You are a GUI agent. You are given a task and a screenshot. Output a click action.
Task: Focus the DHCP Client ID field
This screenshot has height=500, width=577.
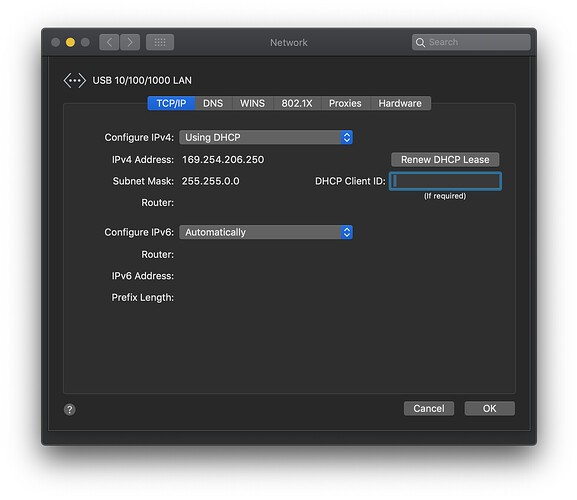pos(445,181)
